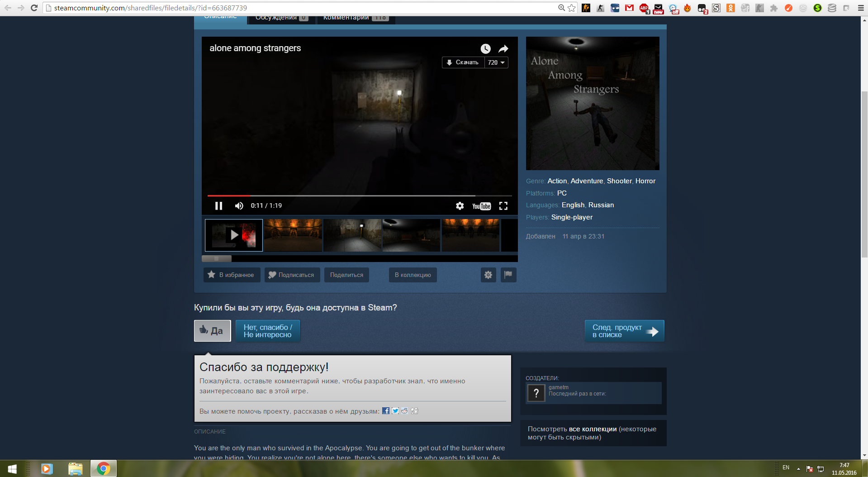The height and width of the screenshot is (477, 868).
Task: Switch the EN keyboard language indicator
Action: (x=786, y=468)
